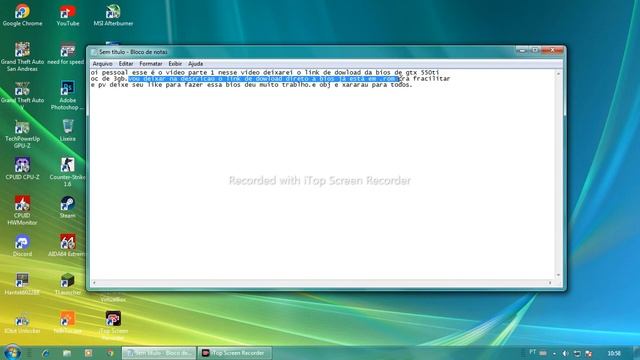The image size is (640, 360).
Task: Open Grand Theft Auto San Andreas shortcut
Action: (22, 56)
